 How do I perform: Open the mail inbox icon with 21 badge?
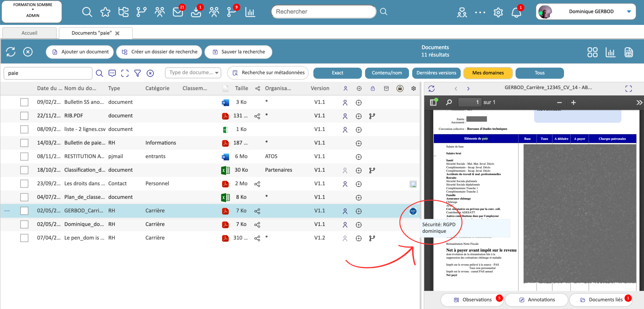pos(178,12)
